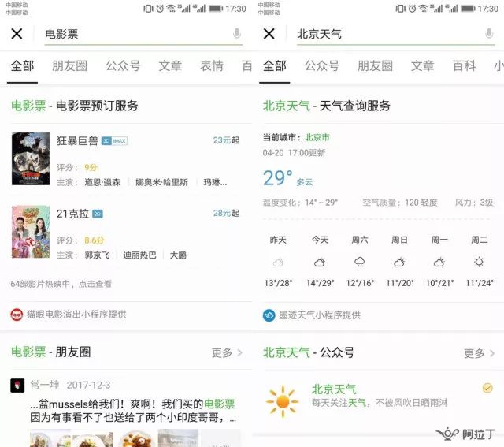This screenshot has width=504, height=447.
Task: Close the 电影票 search with X icon
Action: coord(17,33)
